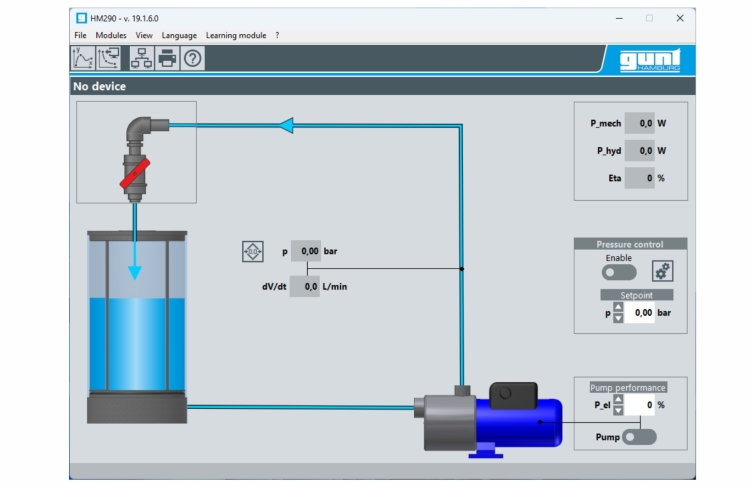Minimize the HM290 window
The image size is (755, 488).
click(x=619, y=18)
